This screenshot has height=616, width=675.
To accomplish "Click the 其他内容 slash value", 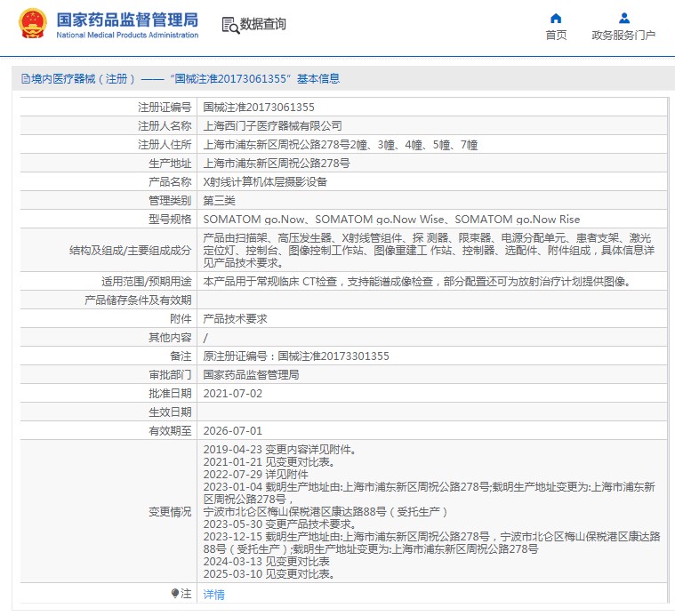I will point(205,338).
